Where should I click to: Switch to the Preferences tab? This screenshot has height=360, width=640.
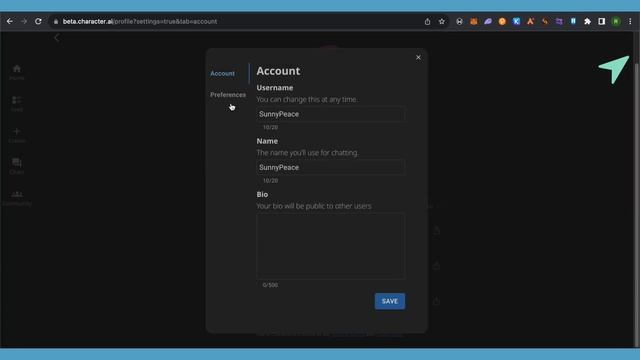pos(228,95)
